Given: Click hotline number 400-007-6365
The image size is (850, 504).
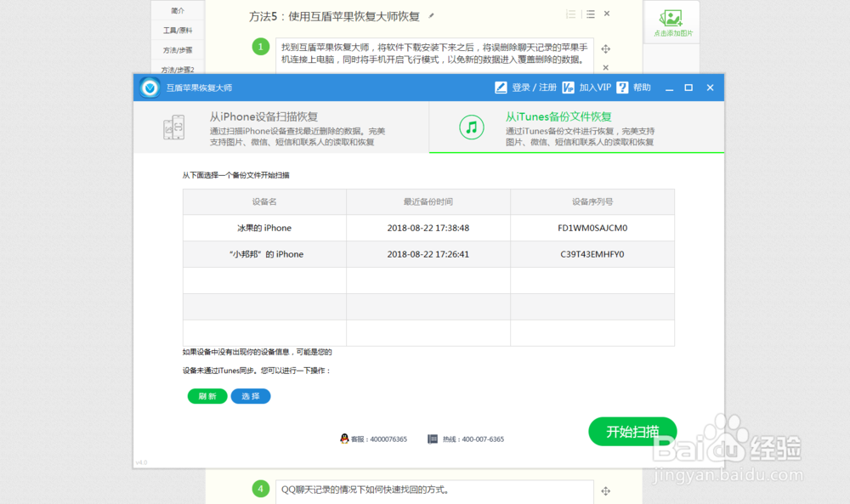Looking at the screenshot, I should point(483,439).
